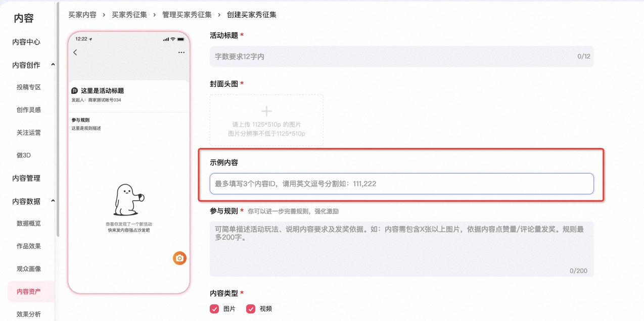Go to 观众画像 in sidebar
Viewport: 644px width, 321px height.
(x=29, y=269)
